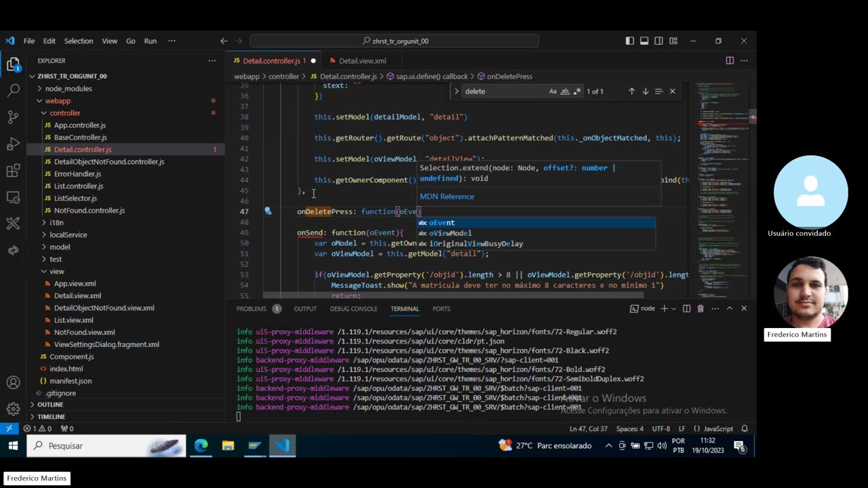This screenshot has width=868, height=488.
Task: Open the Extensions view
Action: 13,171
